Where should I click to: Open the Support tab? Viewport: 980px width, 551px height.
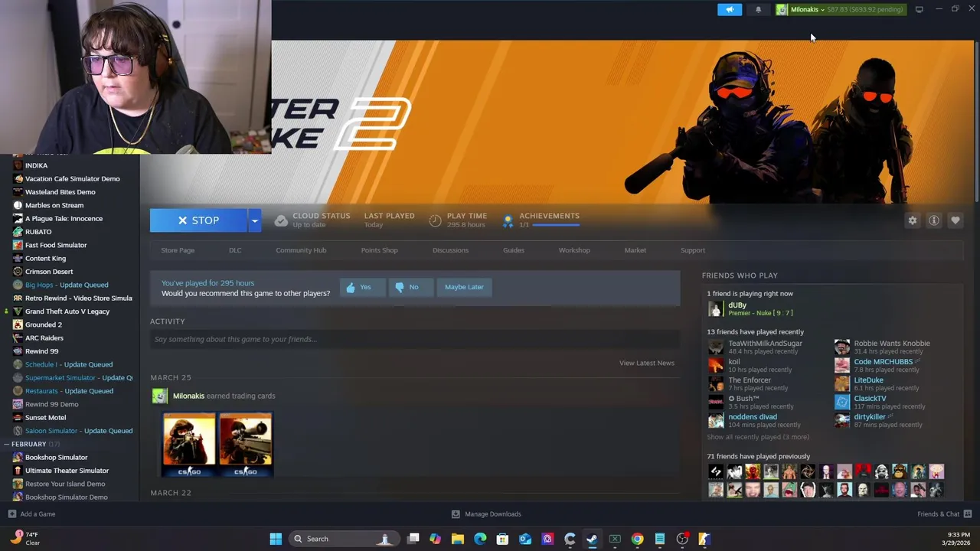(x=693, y=250)
